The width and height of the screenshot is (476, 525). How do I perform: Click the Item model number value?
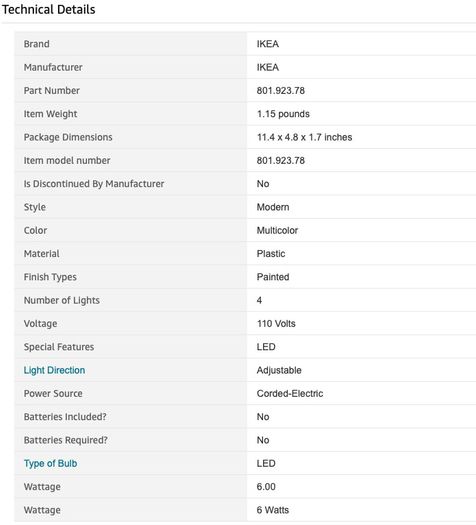click(281, 160)
